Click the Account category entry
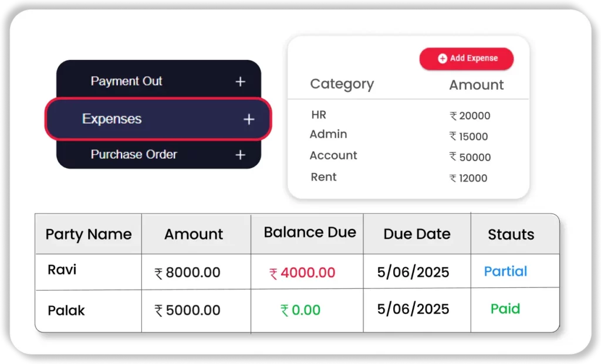 click(x=333, y=155)
